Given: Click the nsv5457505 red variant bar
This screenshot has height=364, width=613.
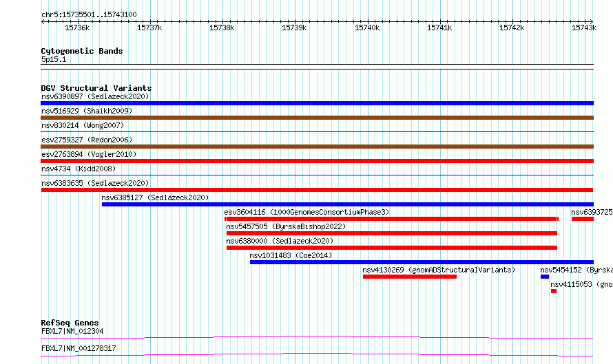Looking at the screenshot, I should 392,233.
